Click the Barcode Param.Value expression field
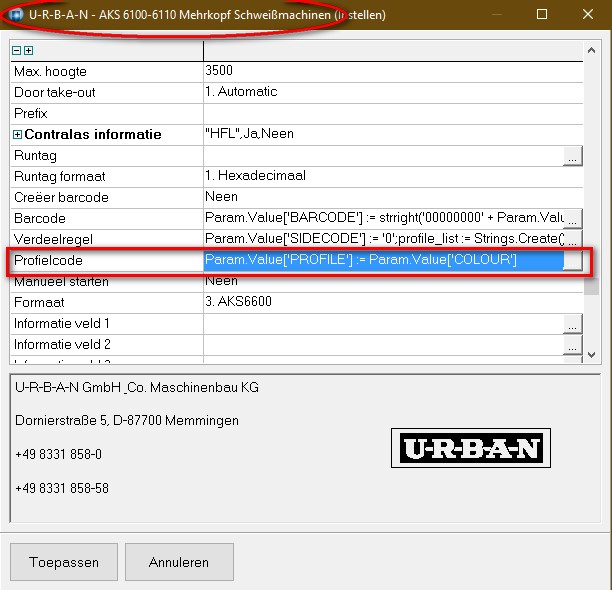612x590 pixels. (384, 219)
